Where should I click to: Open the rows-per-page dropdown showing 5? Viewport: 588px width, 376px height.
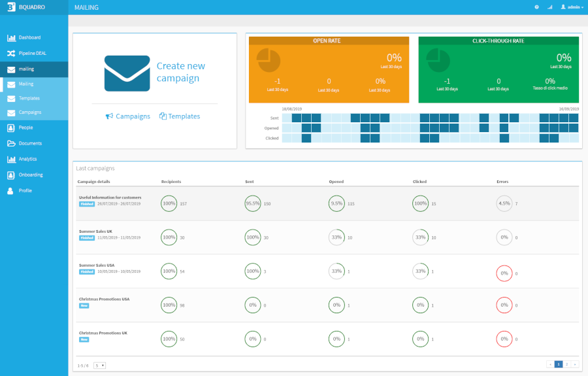click(99, 366)
